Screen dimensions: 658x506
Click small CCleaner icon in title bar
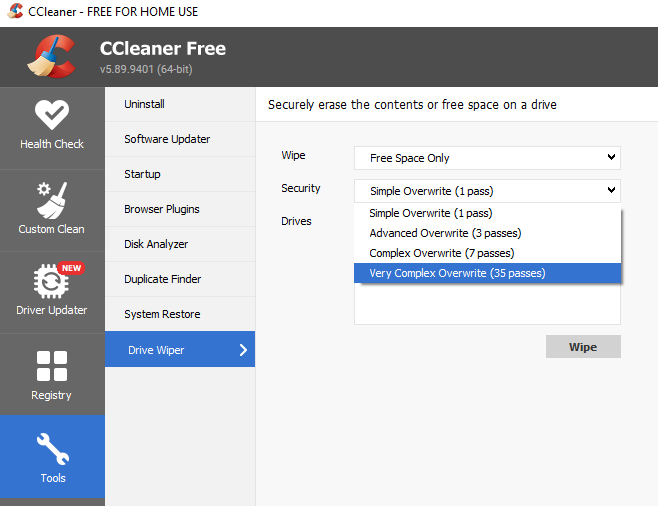click(x=16, y=11)
